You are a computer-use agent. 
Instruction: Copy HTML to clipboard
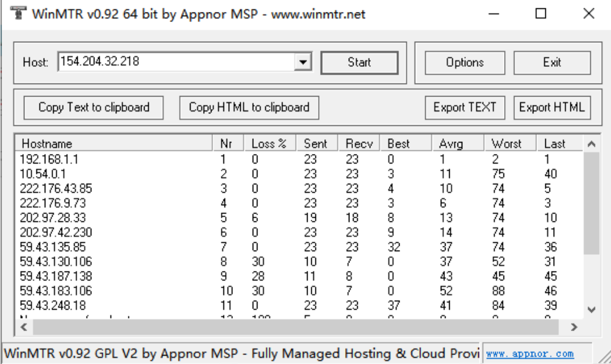(x=249, y=107)
